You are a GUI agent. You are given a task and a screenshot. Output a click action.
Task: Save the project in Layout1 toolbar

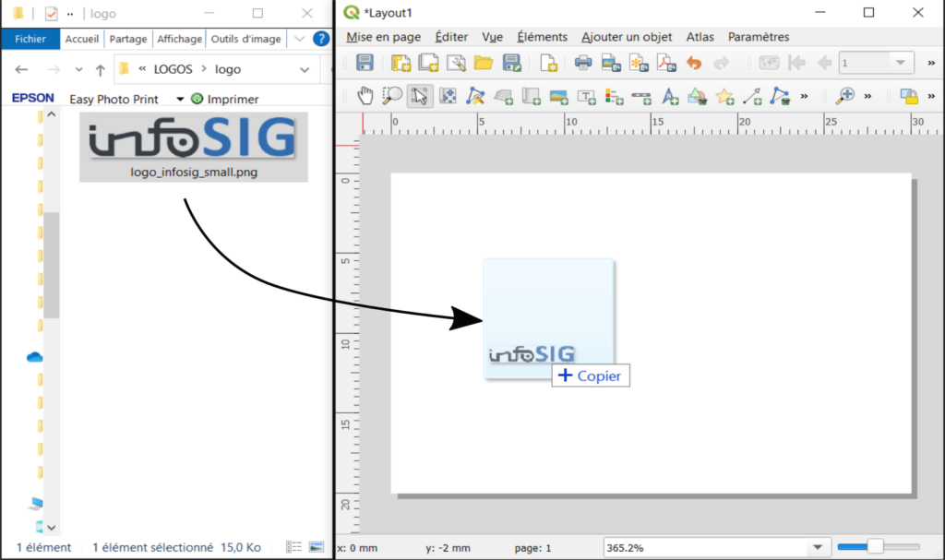365,63
